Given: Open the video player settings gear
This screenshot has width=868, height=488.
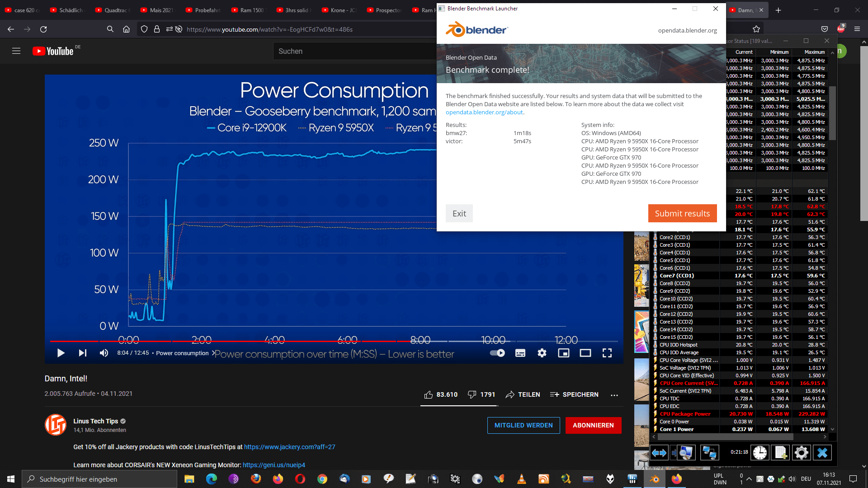Looking at the screenshot, I should (542, 353).
